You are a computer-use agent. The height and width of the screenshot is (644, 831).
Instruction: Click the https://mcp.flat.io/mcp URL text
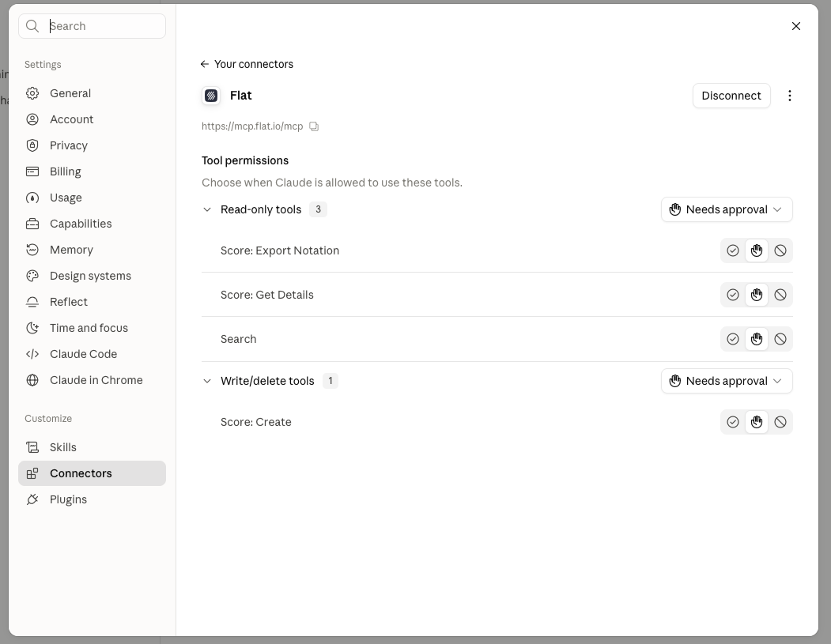pyautogui.click(x=252, y=126)
